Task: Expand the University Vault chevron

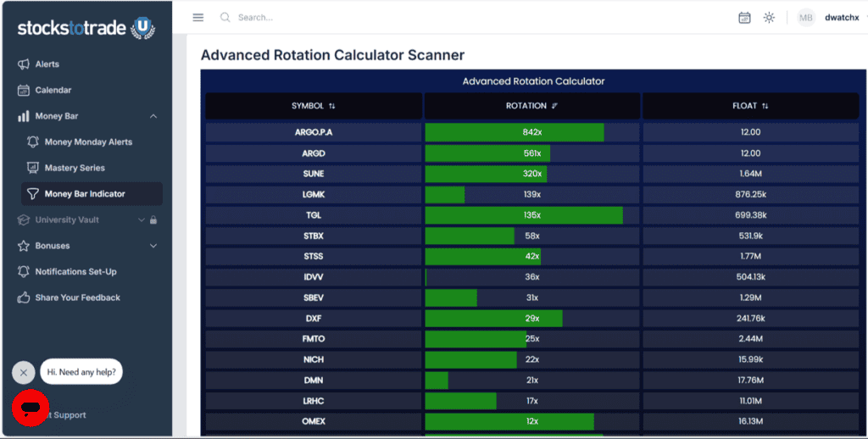Action: [x=142, y=219]
